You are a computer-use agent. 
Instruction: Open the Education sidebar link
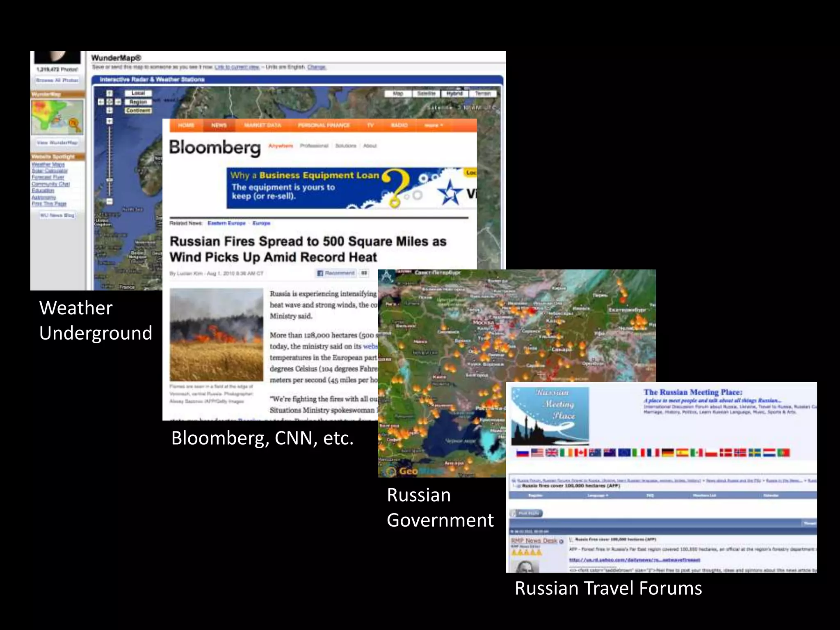[x=43, y=190]
